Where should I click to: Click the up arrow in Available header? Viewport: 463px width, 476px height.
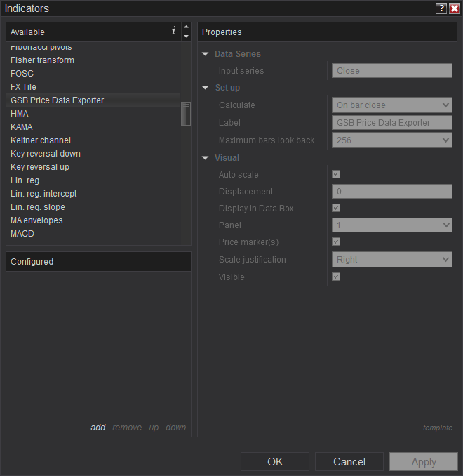pos(186,28)
